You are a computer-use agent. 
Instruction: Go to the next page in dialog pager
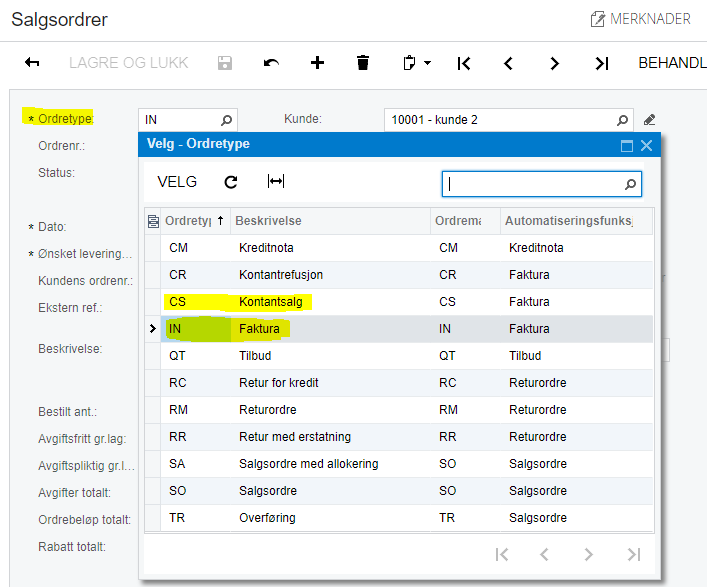(x=588, y=555)
